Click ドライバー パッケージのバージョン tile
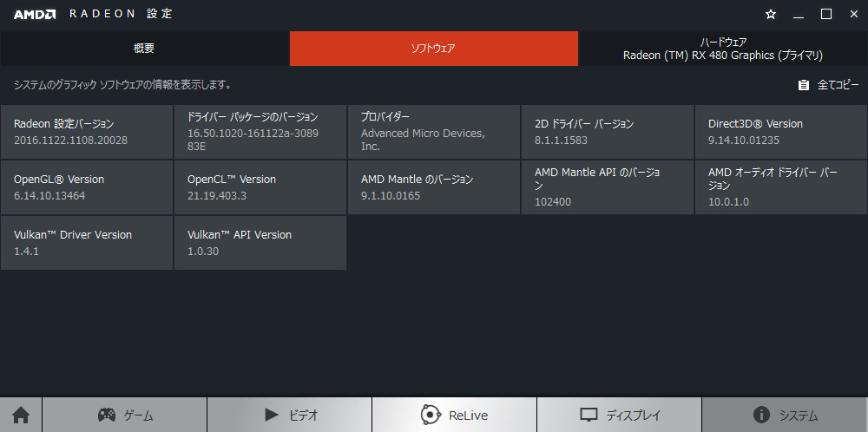This screenshot has width=868, height=432. pyautogui.click(x=260, y=132)
